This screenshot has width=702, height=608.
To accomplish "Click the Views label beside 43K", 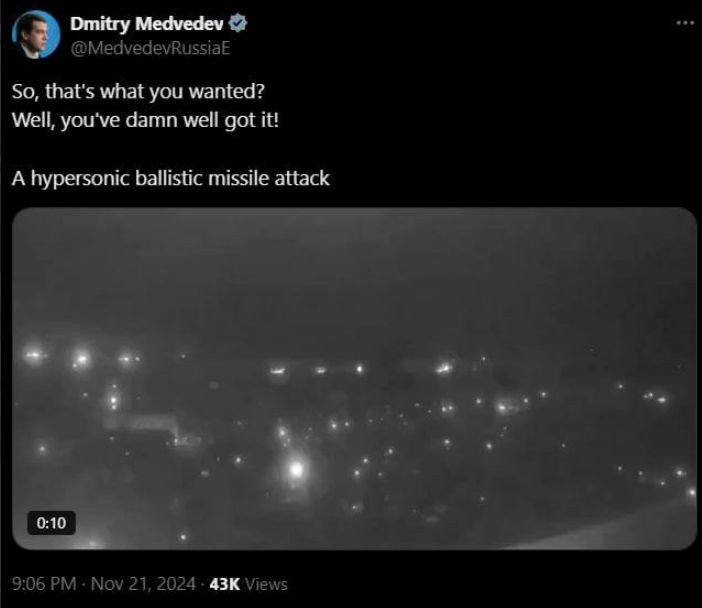I will coord(266,584).
